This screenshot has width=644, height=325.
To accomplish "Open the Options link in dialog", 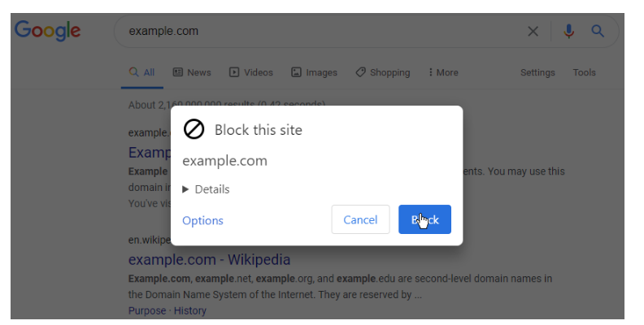I will coord(202,220).
